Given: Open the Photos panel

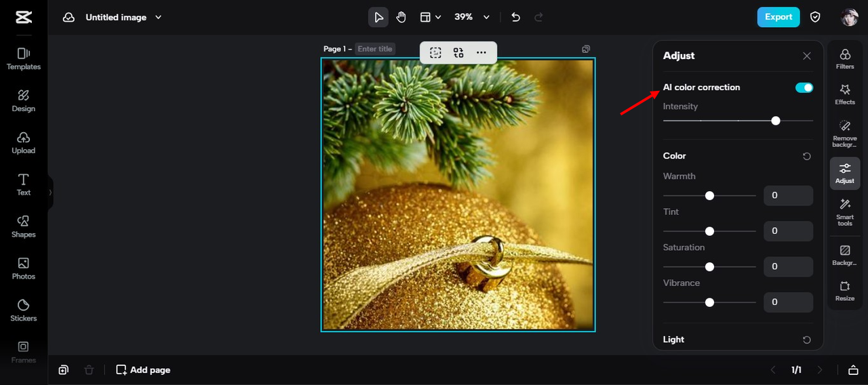Looking at the screenshot, I should point(24,269).
